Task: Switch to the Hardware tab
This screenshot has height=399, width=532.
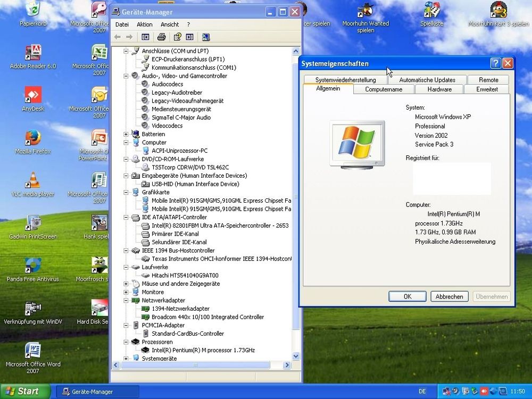Action: (439, 89)
